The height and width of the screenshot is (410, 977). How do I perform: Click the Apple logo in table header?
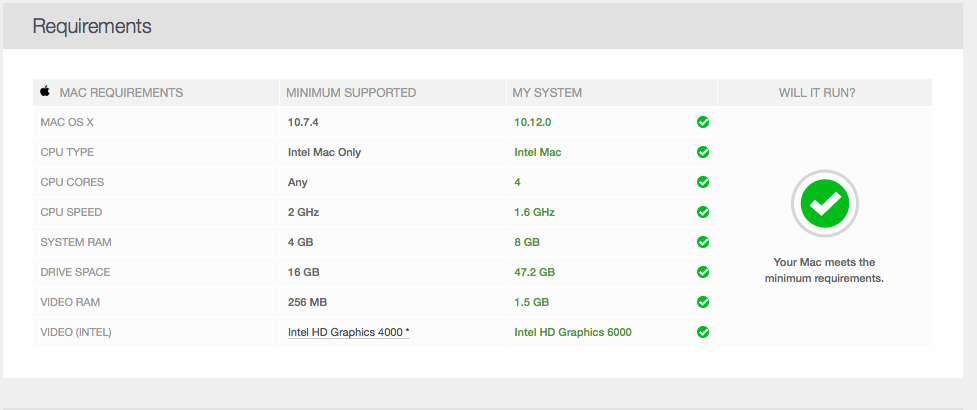[45, 92]
